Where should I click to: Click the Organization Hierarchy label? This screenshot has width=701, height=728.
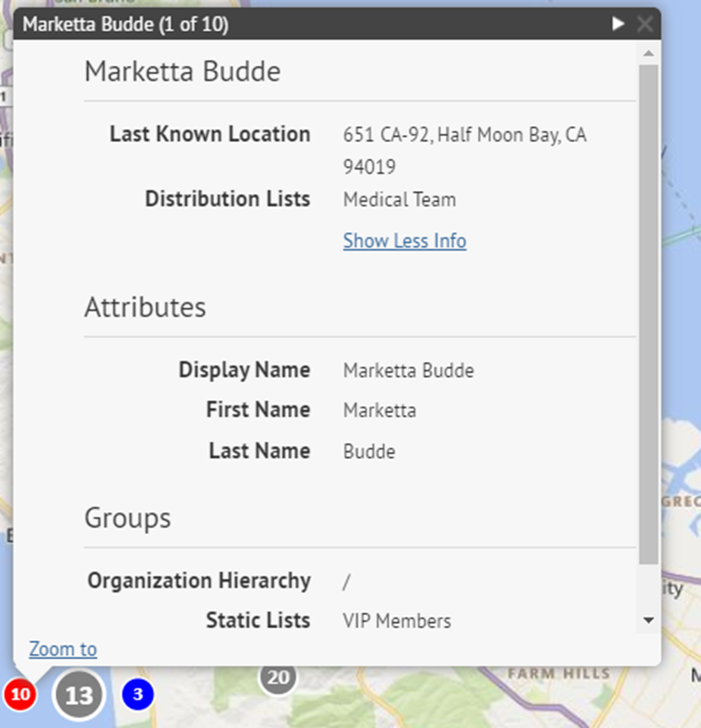199,581
